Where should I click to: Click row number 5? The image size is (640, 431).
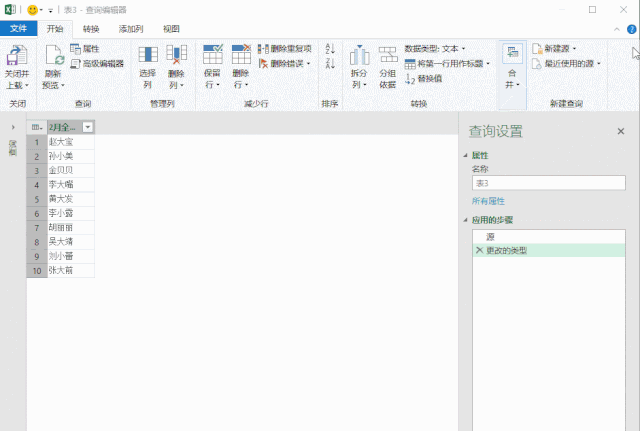pyautogui.click(x=37, y=199)
